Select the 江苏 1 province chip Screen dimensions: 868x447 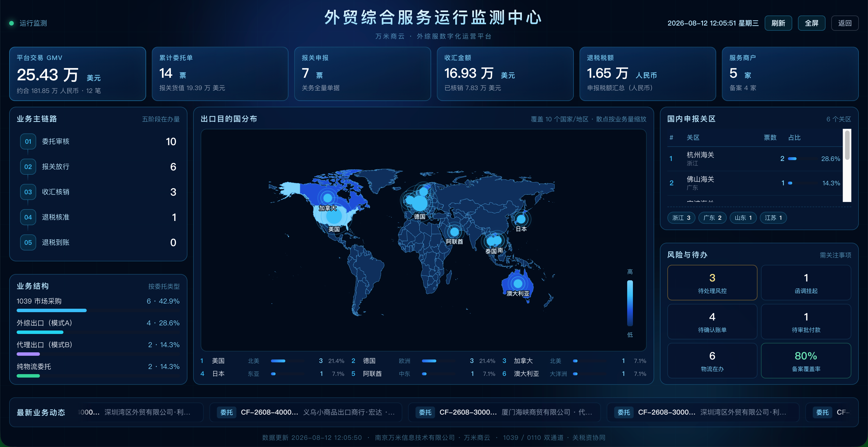pyautogui.click(x=773, y=217)
